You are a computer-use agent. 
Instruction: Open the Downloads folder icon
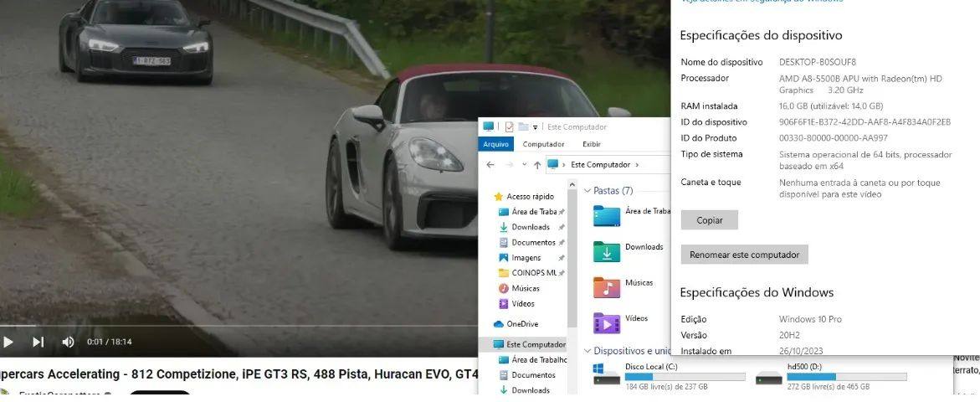[607, 251]
